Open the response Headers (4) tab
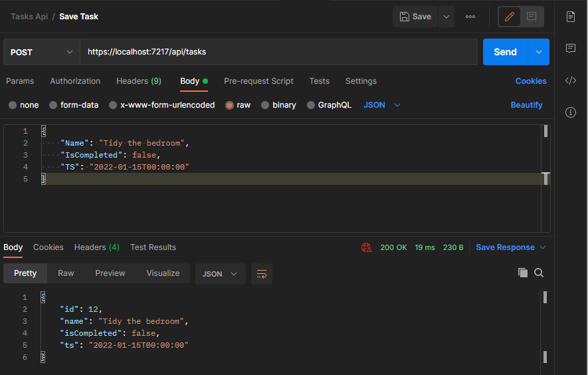 (97, 247)
